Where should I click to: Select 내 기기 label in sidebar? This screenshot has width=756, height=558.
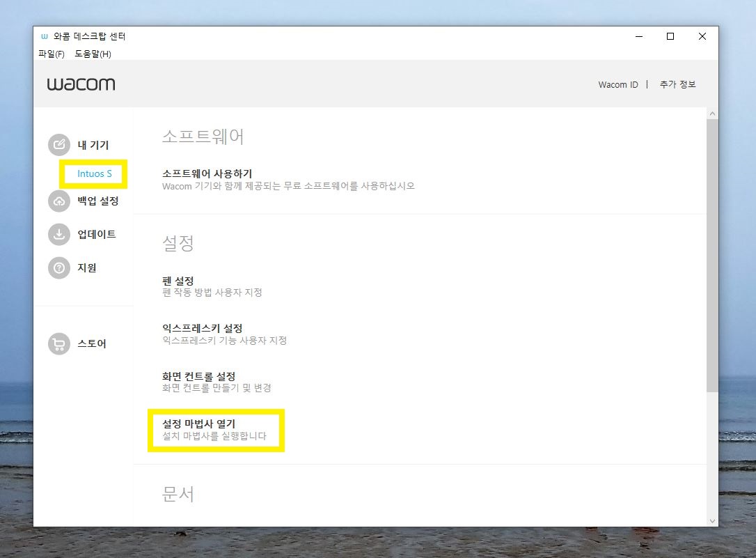[x=93, y=145]
